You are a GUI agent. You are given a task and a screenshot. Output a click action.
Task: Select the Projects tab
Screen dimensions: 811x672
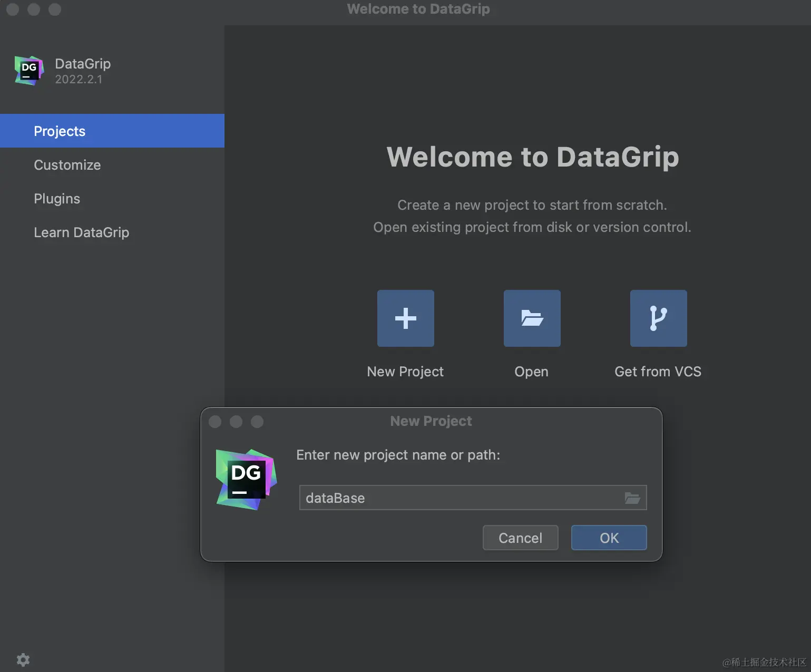[x=112, y=131]
